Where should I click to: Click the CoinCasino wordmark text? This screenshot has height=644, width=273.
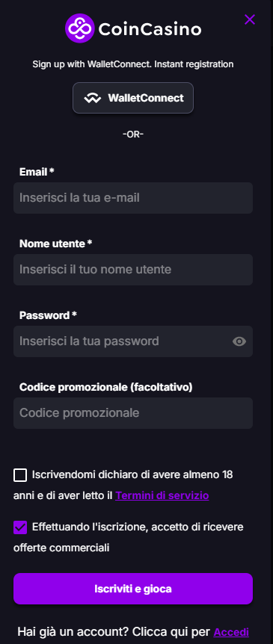point(150,29)
